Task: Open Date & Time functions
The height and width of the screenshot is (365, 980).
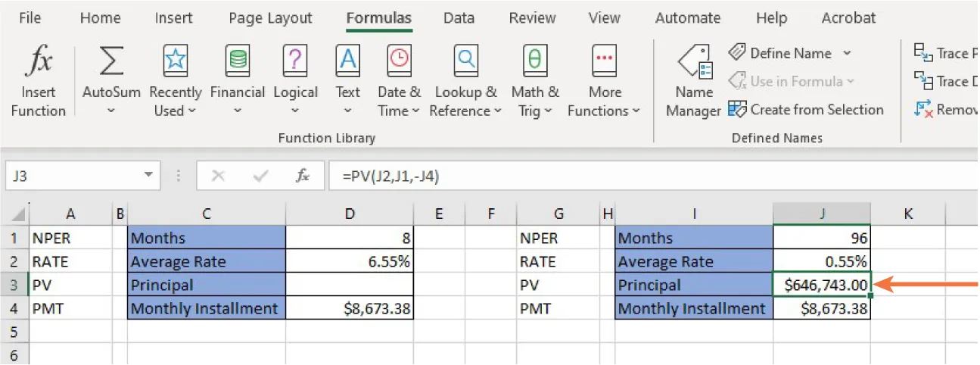Action: pos(399,80)
